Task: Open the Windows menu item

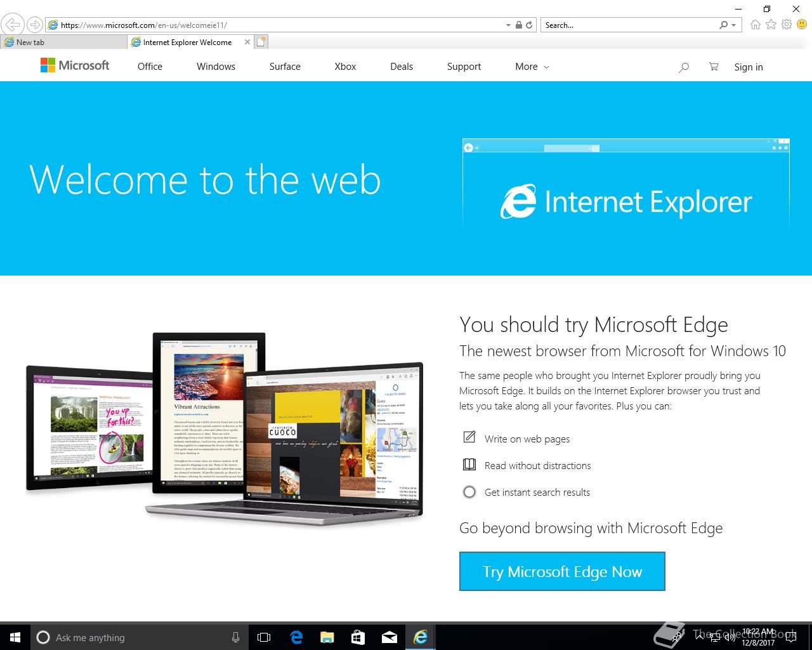Action: click(x=216, y=67)
